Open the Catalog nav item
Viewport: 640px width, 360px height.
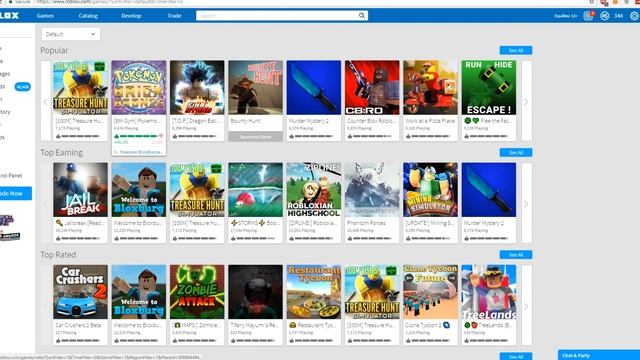[88, 16]
